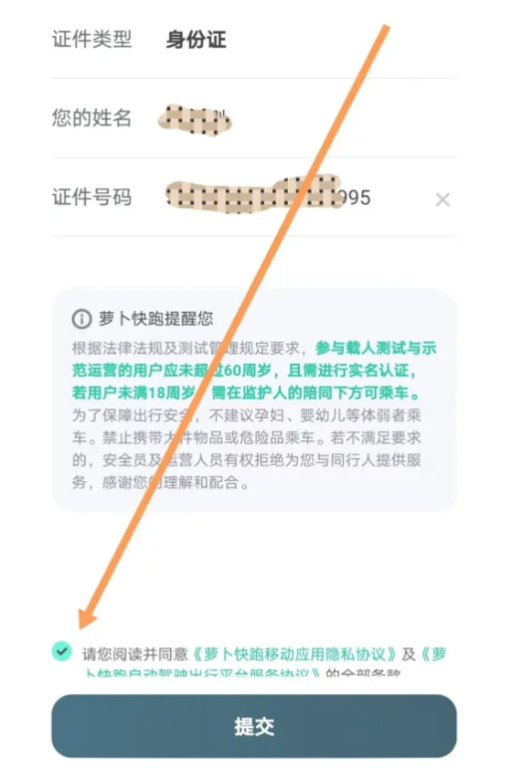Clear the ID number with the X icon
532x768 pixels.
click(443, 199)
